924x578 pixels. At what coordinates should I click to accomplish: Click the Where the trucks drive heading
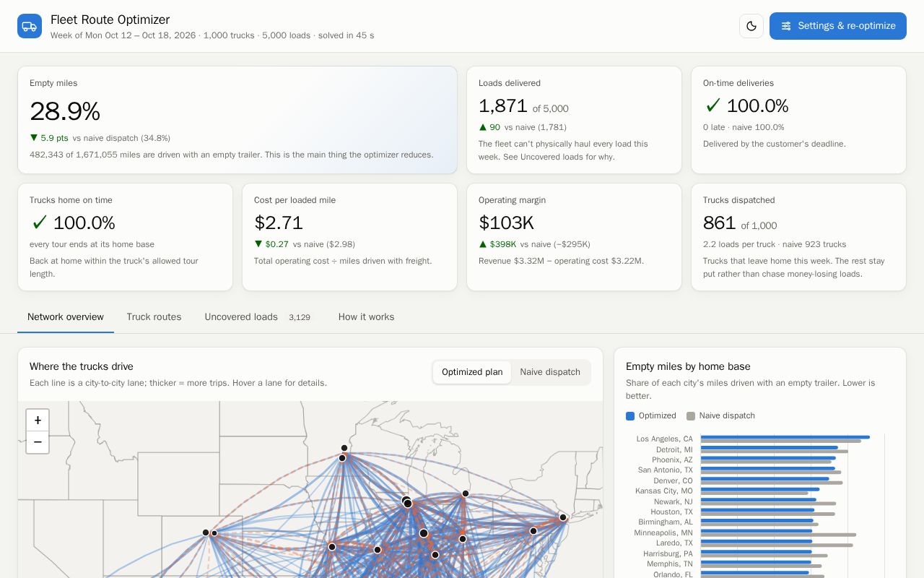[x=82, y=366]
